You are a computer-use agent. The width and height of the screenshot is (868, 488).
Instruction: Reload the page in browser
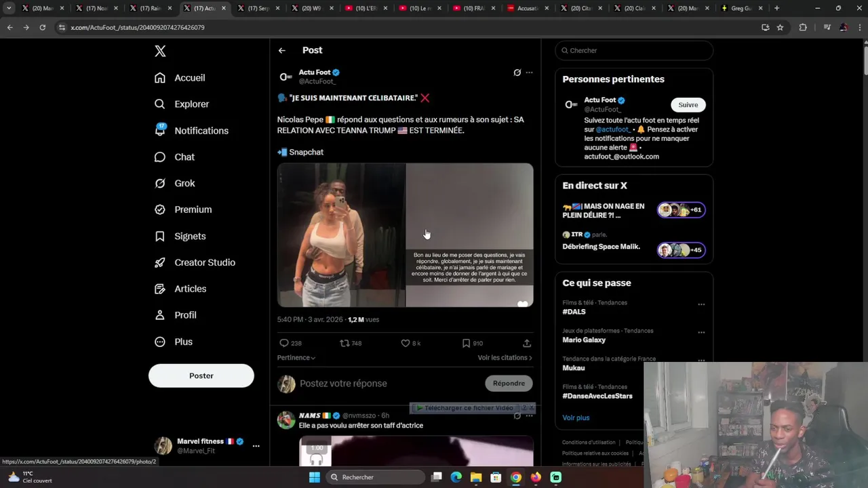coord(42,28)
